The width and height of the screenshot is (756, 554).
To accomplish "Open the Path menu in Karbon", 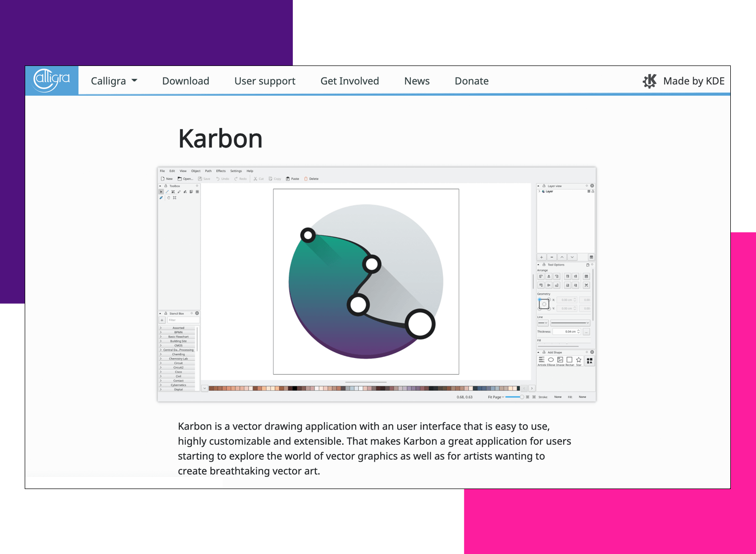I will tap(208, 171).
